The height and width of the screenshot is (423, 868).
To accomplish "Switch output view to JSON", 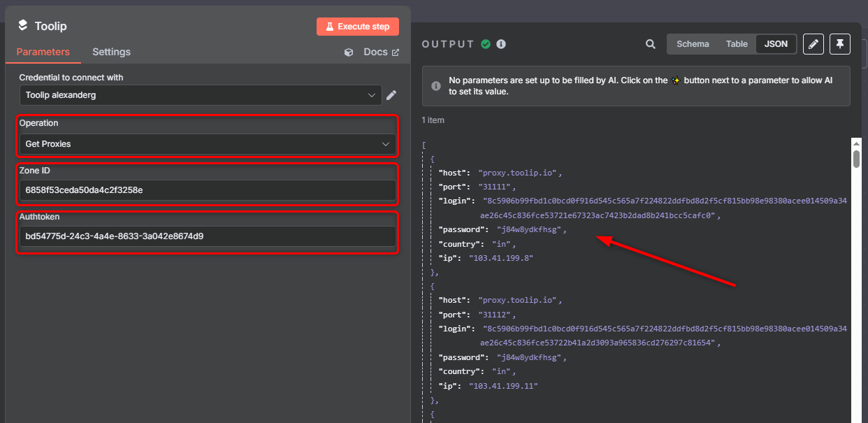I will [x=776, y=44].
